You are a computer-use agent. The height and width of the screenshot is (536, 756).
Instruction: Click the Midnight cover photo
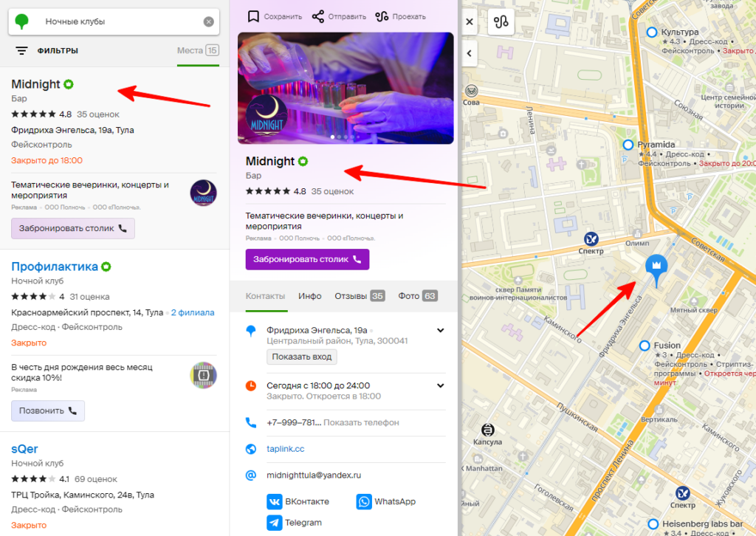tap(346, 88)
